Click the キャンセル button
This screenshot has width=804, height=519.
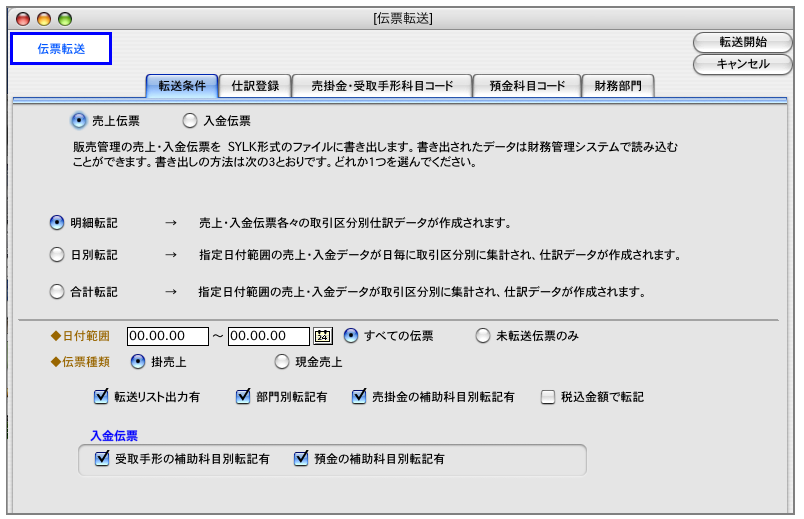click(742, 65)
